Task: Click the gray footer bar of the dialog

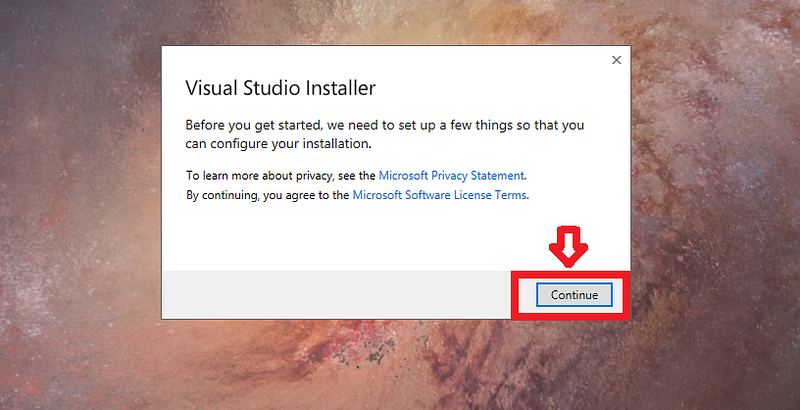Action: pos(337,295)
